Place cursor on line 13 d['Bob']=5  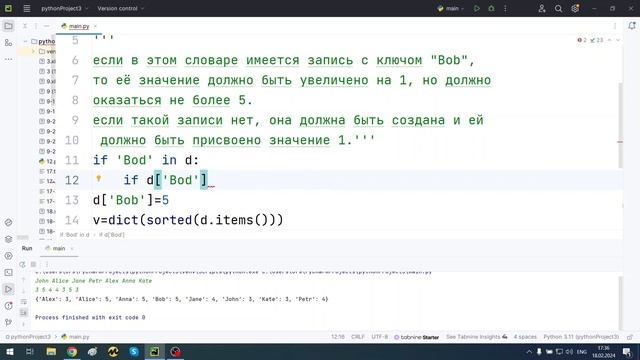tap(131, 200)
